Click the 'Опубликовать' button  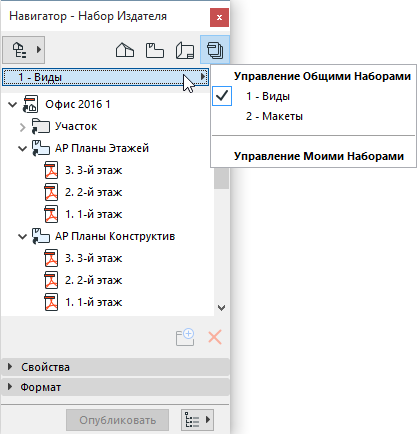click(x=117, y=420)
